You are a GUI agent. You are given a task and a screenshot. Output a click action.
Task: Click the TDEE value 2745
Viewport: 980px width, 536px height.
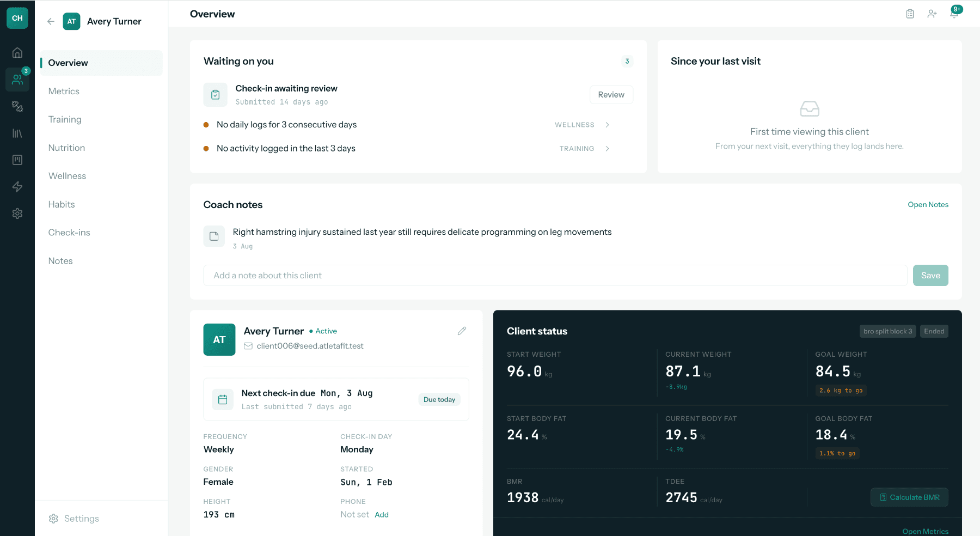click(681, 498)
